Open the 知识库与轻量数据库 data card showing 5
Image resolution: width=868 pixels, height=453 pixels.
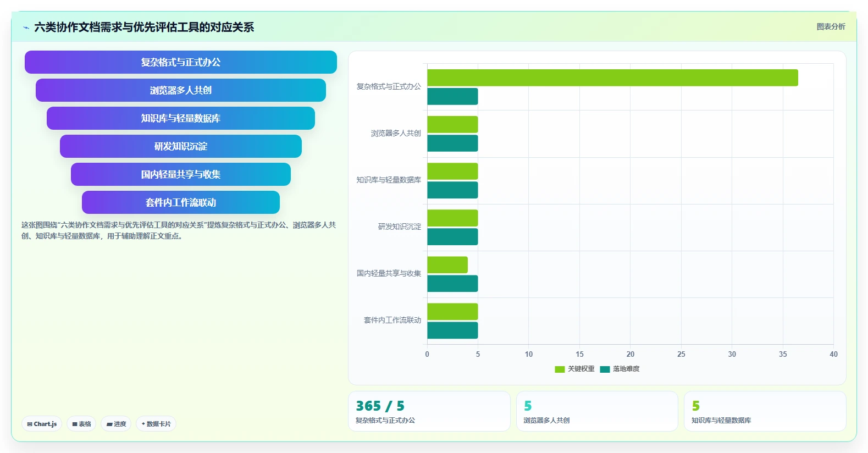tap(765, 411)
